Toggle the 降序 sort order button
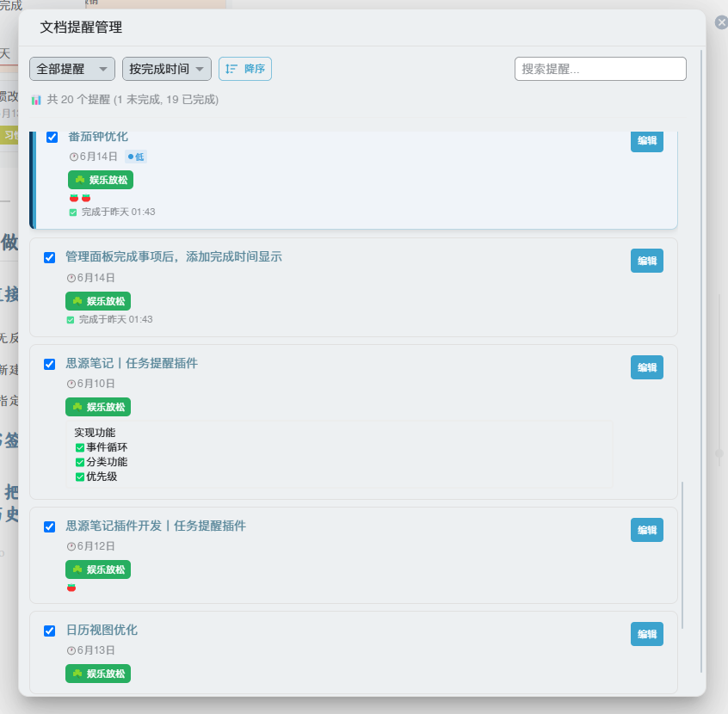728x714 pixels. point(244,68)
